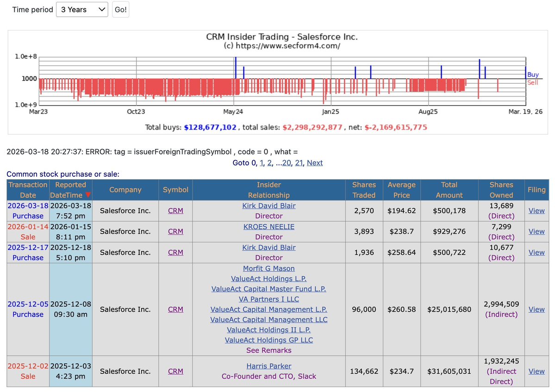Go to page 2 in pagination
The image size is (555, 392).
pyautogui.click(x=269, y=163)
